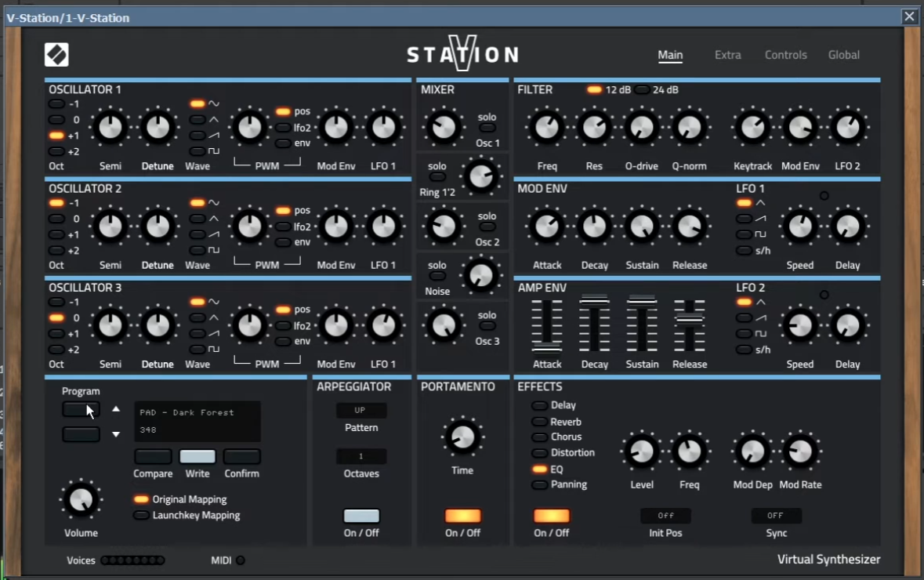Open the Arpeggiator Pattern selector
The height and width of the screenshot is (580, 924).
(x=361, y=410)
